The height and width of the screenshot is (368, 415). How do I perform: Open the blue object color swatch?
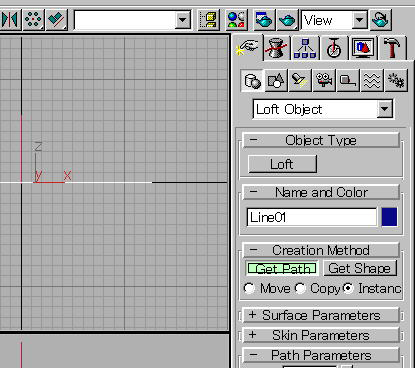click(389, 217)
